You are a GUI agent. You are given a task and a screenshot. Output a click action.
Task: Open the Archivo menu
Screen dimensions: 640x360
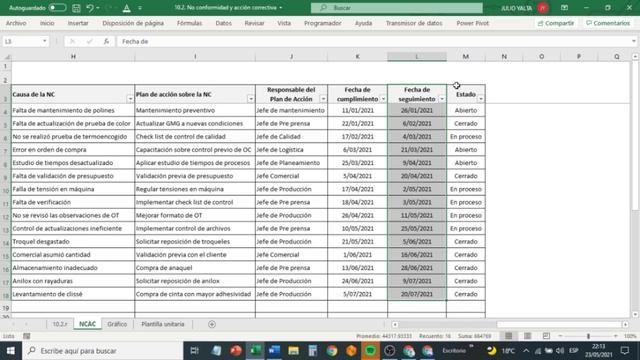(16, 23)
